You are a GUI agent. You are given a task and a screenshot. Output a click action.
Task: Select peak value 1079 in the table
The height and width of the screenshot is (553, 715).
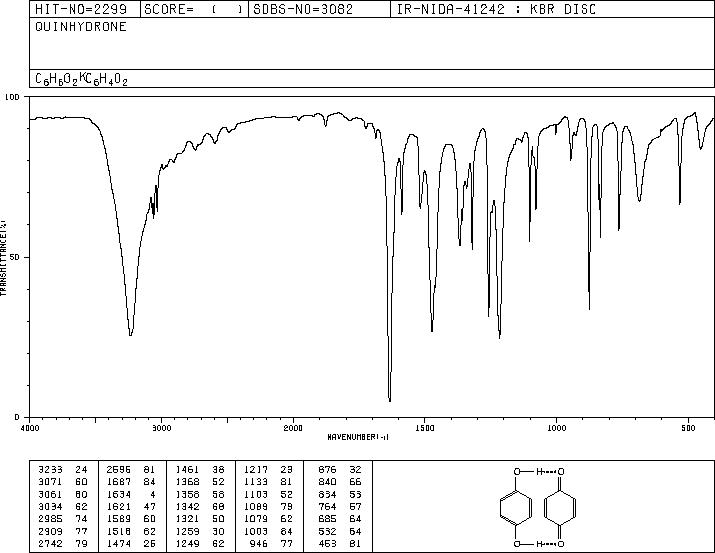[256, 519]
